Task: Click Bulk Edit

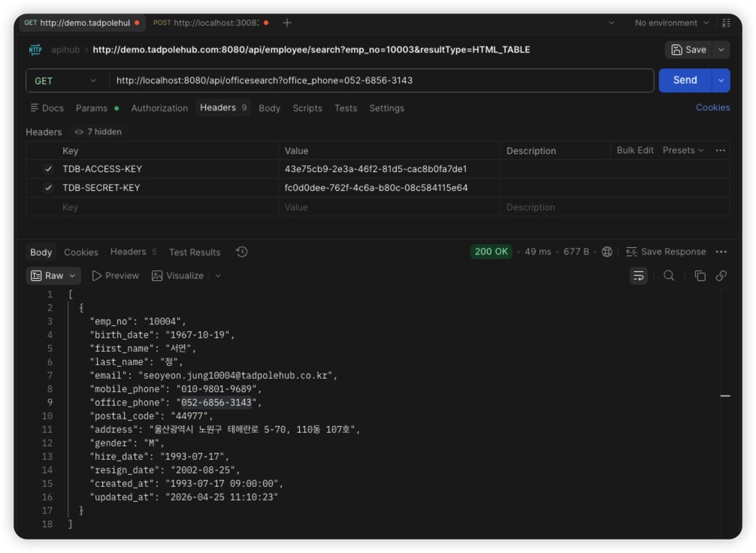Action: click(635, 150)
